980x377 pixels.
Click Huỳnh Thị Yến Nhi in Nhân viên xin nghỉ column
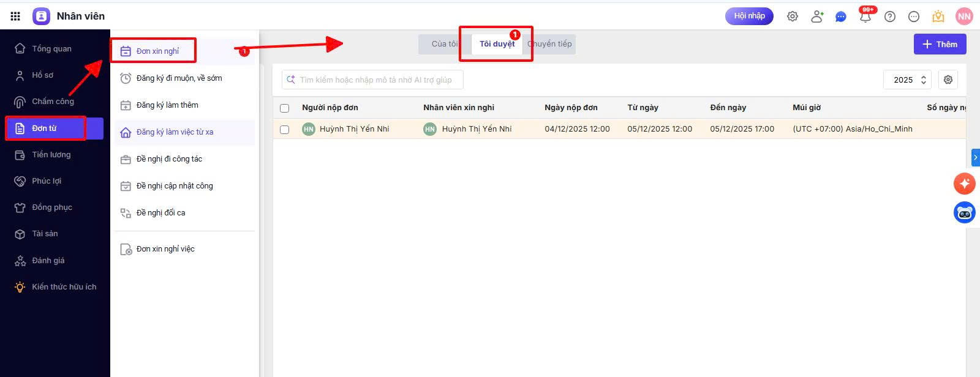coord(477,129)
